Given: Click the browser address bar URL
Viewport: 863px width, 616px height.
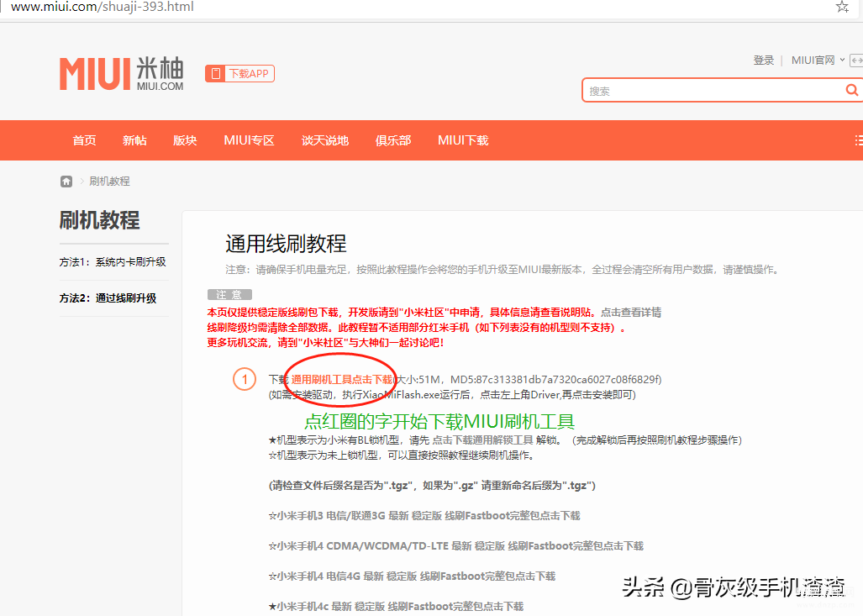Looking at the screenshot, I should tap(103, 7).
